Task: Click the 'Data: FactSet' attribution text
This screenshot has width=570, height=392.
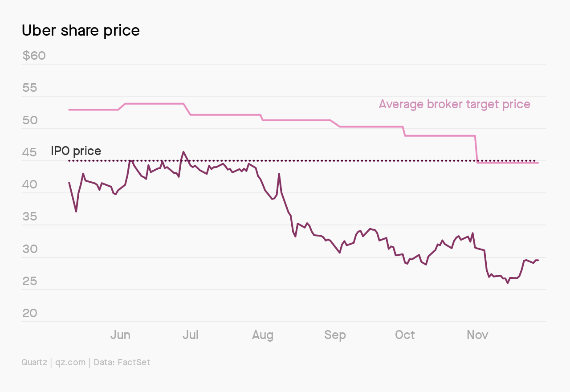Action: [x=122, y=362]
